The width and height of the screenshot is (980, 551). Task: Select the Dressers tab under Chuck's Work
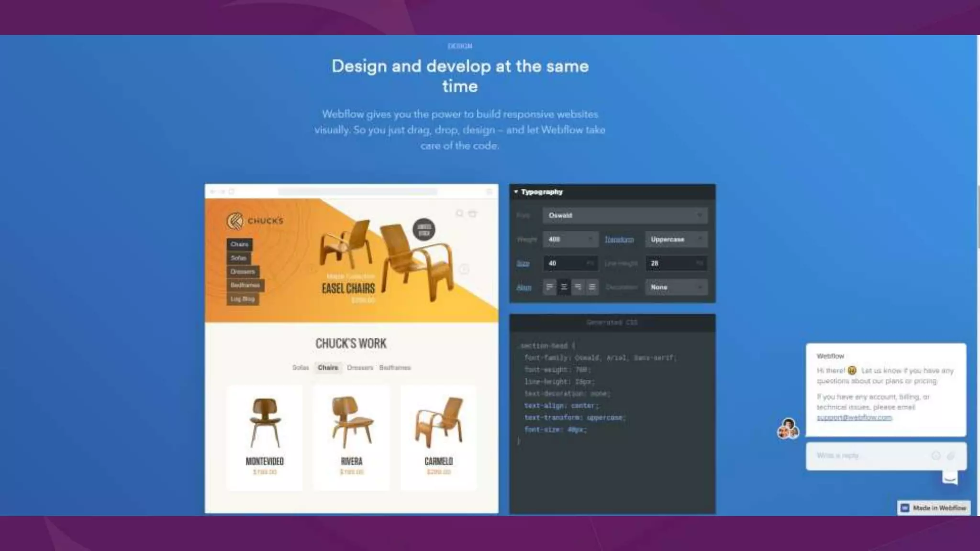360,367
